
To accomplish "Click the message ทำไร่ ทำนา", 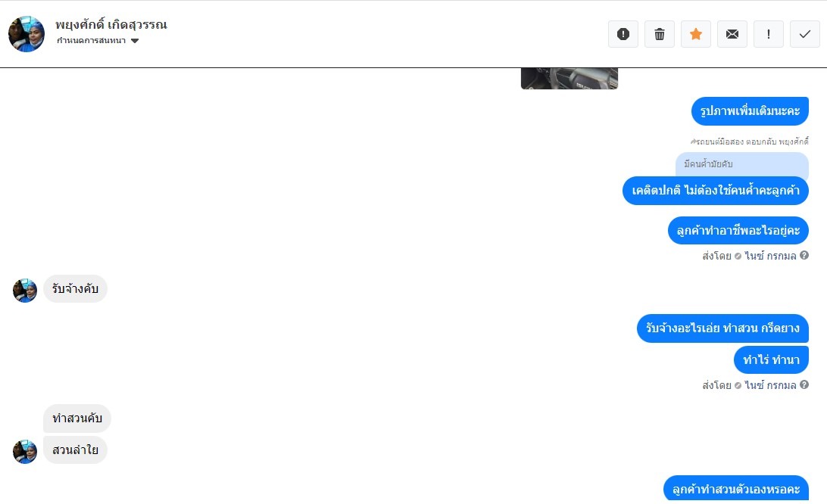I will point(771,360).
